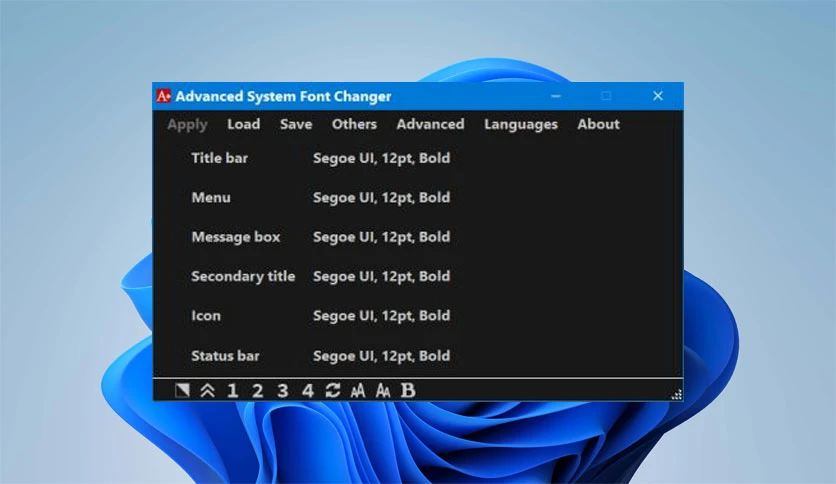Select the Status bar label
This screenshot has width=836, height=484.
coord(225,356)
